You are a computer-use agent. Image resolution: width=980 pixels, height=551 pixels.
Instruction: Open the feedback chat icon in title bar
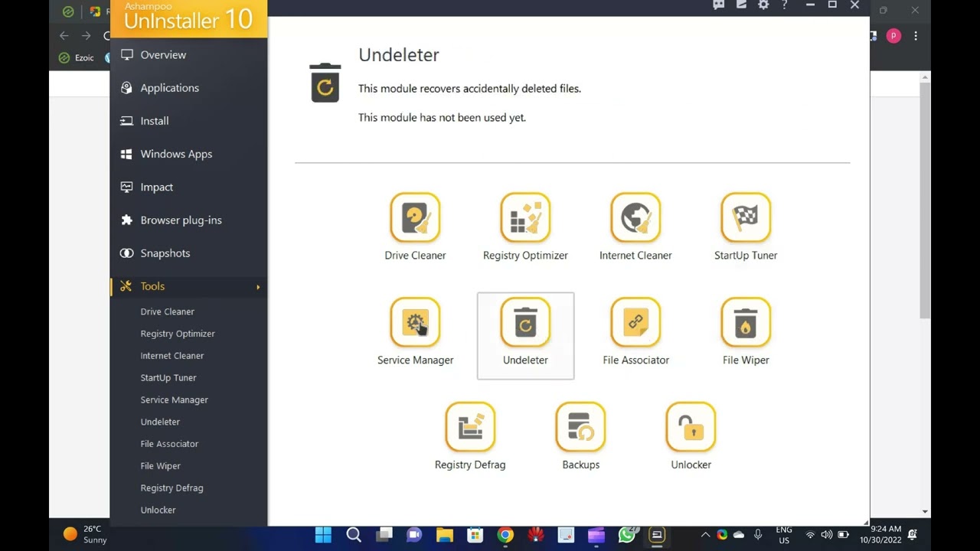pos(719,5)
